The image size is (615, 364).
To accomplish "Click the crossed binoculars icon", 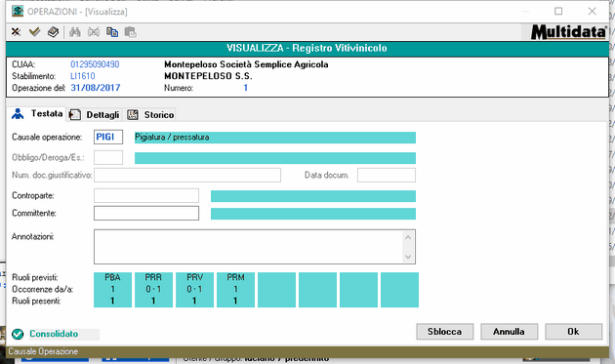I will [94, 32].
